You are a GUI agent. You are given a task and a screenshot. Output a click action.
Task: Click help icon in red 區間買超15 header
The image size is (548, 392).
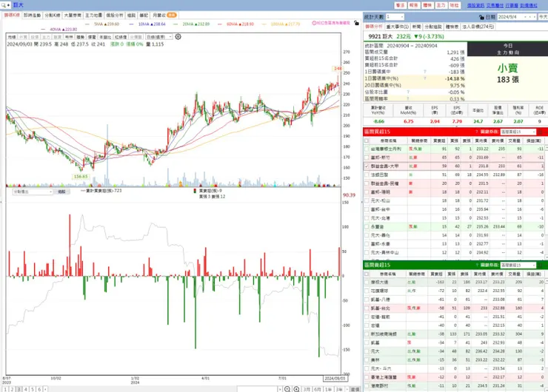point(476,132)
